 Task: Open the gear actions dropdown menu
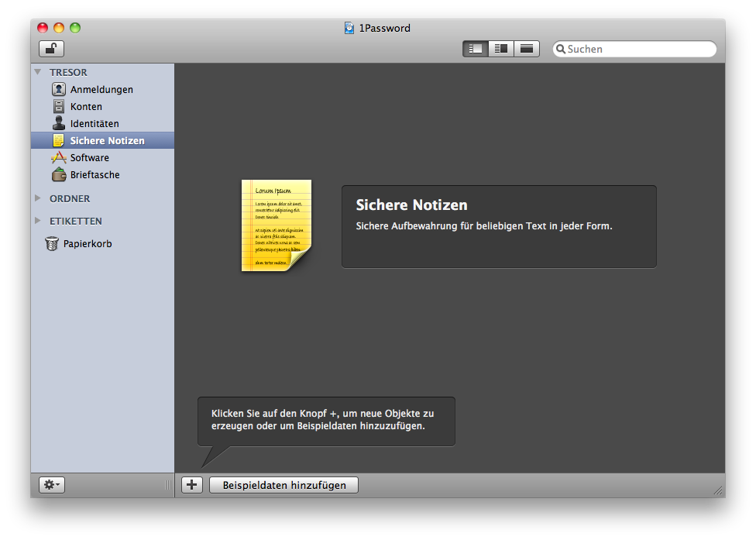52,485
